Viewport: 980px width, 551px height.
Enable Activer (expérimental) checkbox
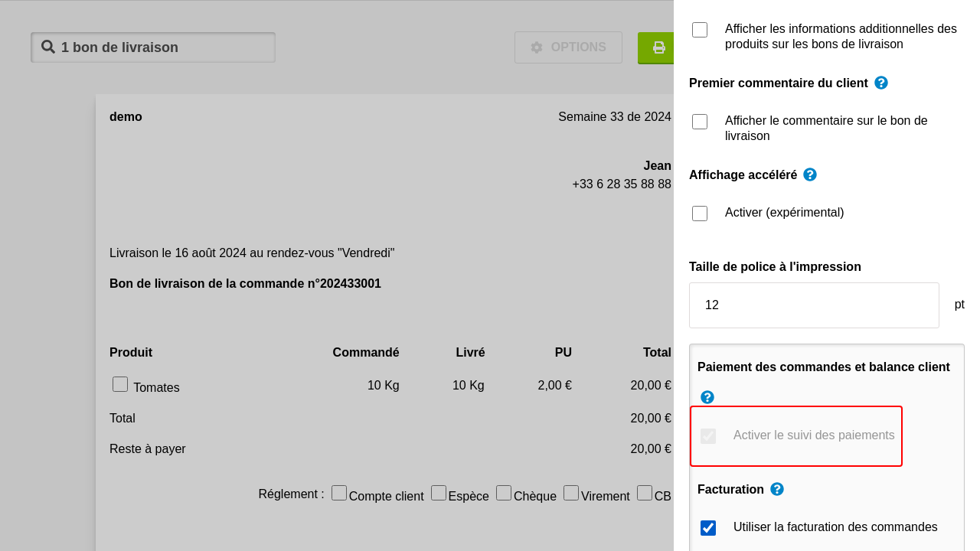click(x=700, y=214)
